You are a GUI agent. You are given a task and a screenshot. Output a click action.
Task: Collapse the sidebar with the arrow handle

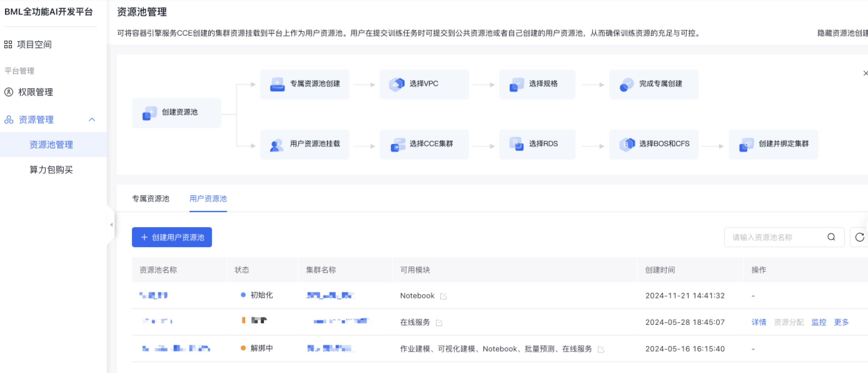point(111,225)
